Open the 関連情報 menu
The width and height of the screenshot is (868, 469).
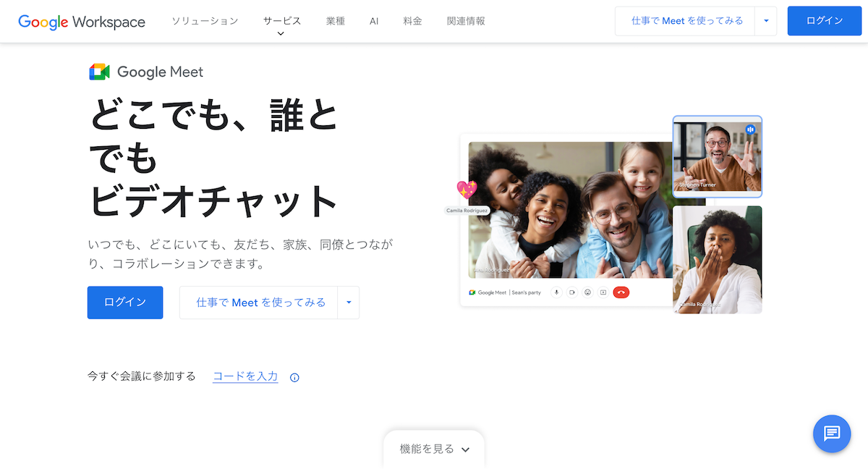point(466,21)
